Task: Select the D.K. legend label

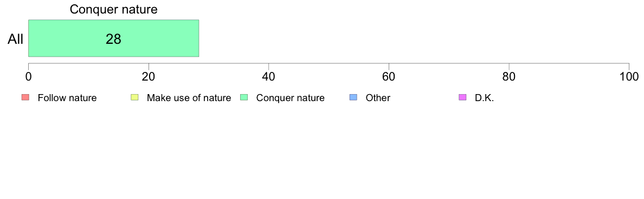Action: (484, 98)
